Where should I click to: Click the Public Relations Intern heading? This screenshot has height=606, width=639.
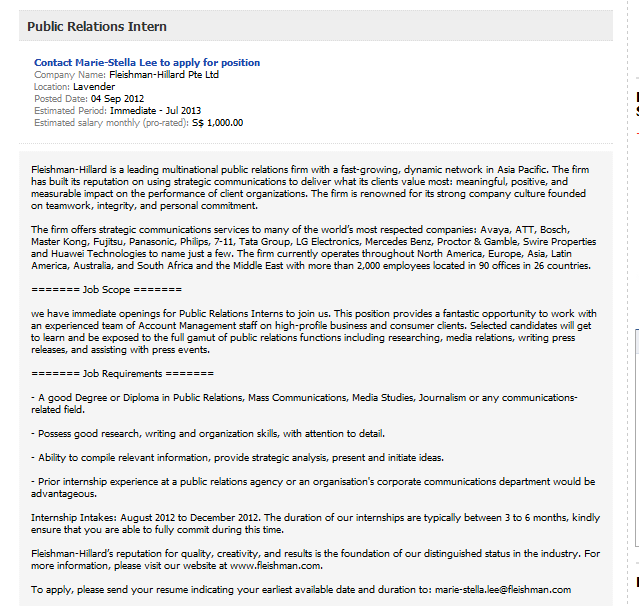coord(97,26)
